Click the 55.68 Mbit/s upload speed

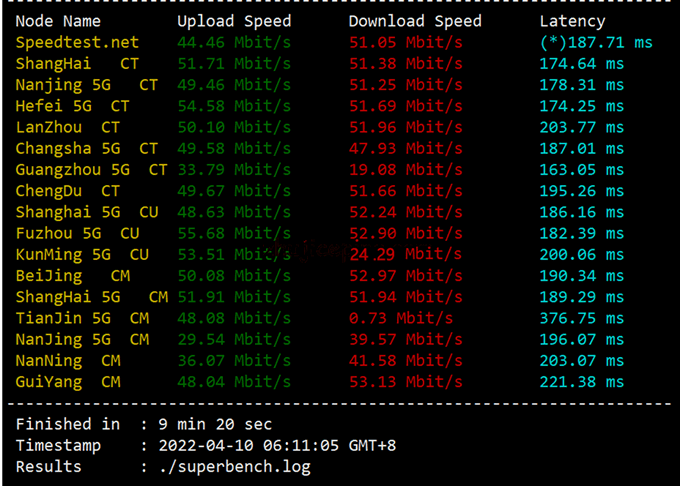(x=234, y=233)
